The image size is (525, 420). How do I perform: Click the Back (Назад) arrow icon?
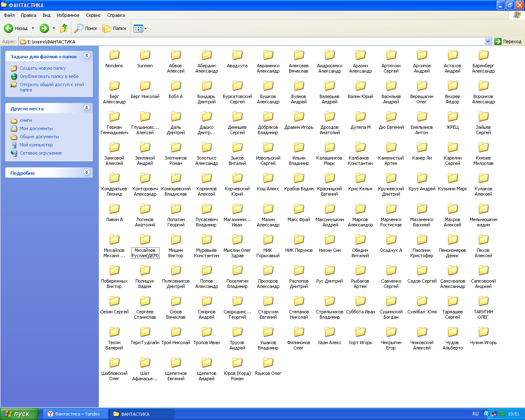coord(9,28)
